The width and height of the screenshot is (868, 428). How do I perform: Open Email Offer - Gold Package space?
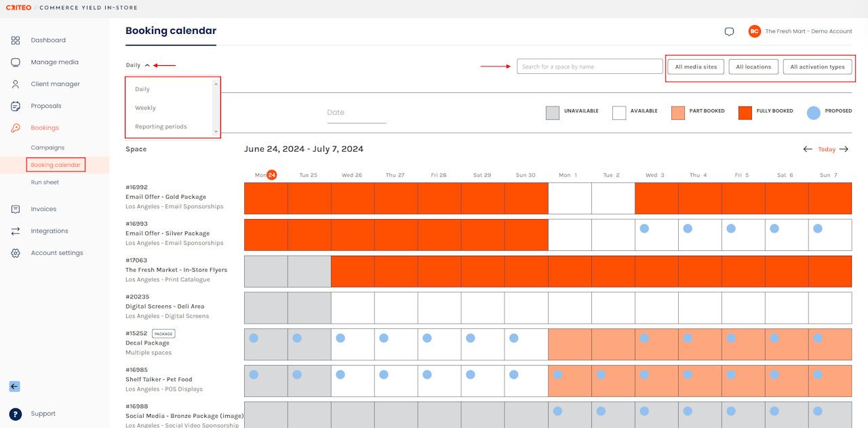[165, 197]
